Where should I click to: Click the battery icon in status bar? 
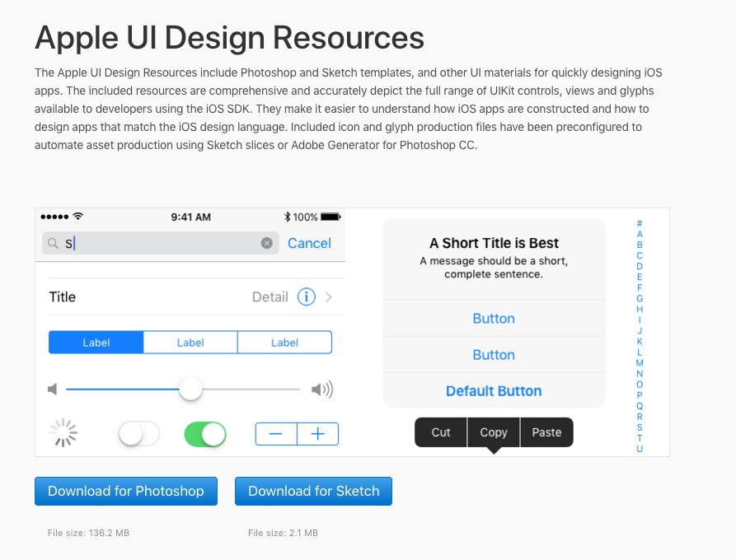(330, 217)
